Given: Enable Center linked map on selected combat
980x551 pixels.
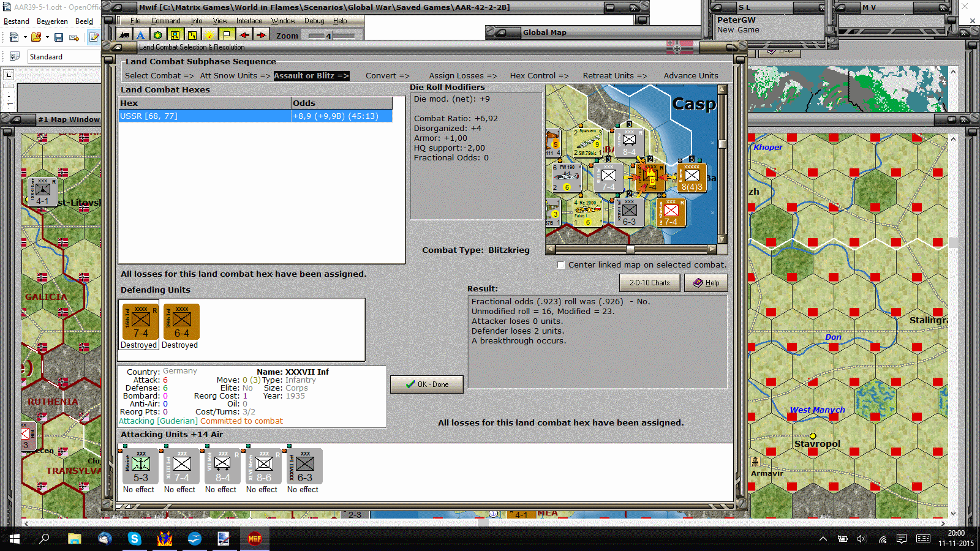Looking at the screenshot, I should (561, 265).
